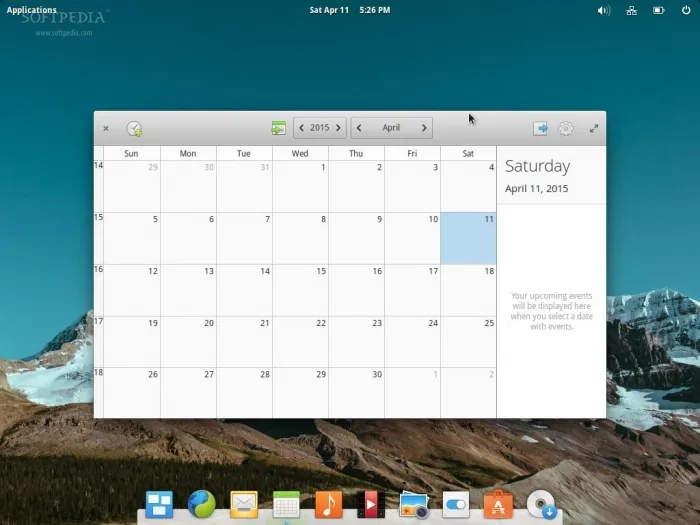Open the battery indicator

[658, 10]
